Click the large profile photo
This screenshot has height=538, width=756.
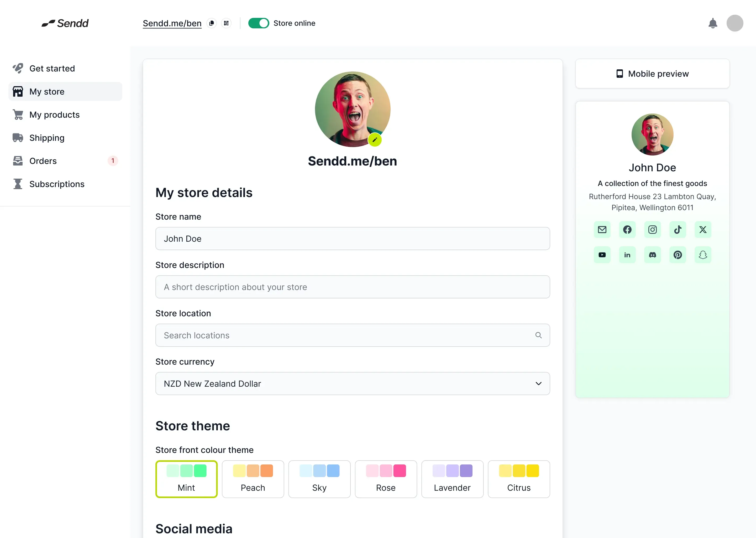click(x=353, y=109)
